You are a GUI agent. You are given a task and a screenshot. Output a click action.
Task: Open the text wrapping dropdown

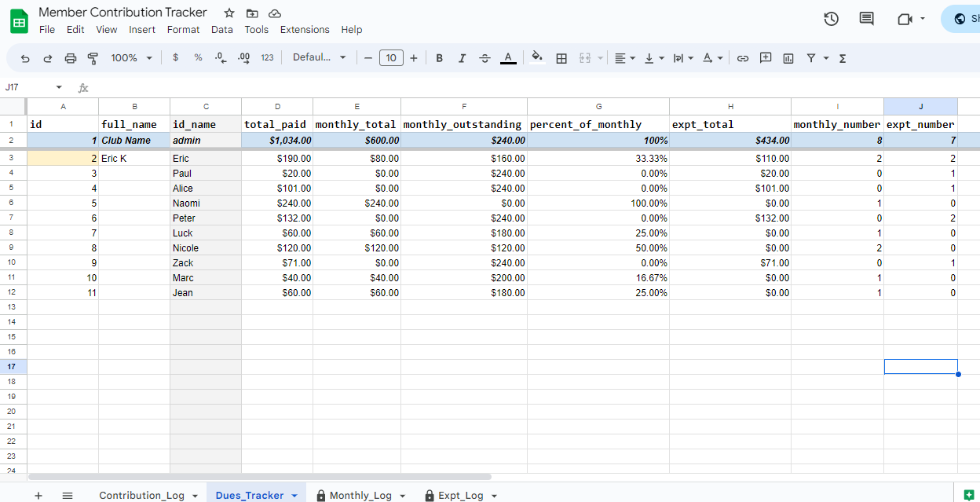tap(683, 58)
